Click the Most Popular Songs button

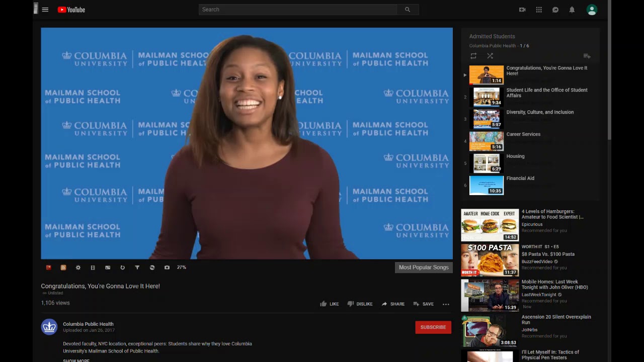pos(424,267)
